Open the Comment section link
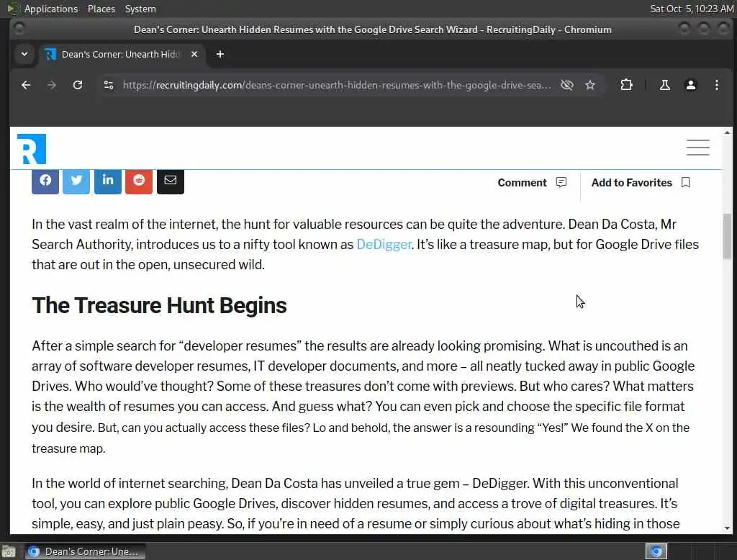 coord(522,182)
